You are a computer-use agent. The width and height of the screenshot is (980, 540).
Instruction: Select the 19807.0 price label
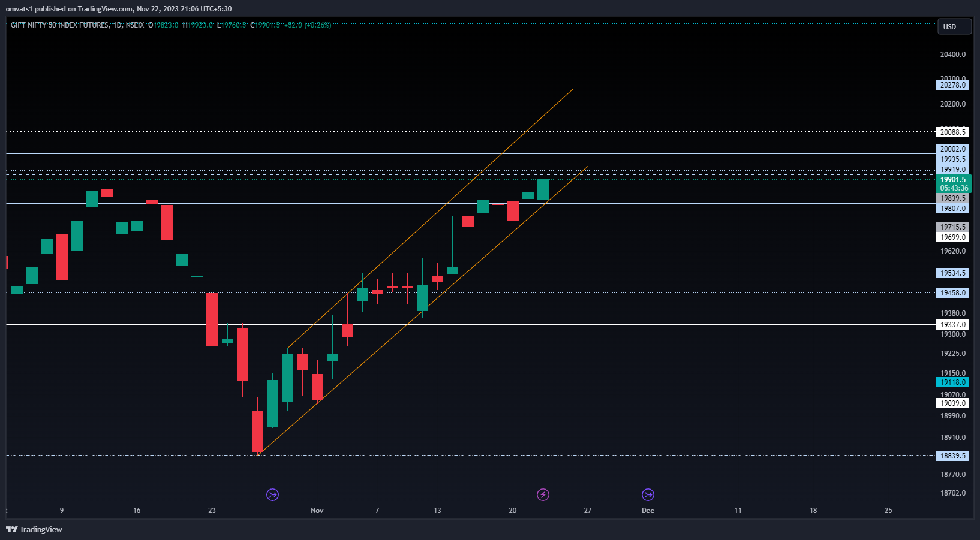952,209
